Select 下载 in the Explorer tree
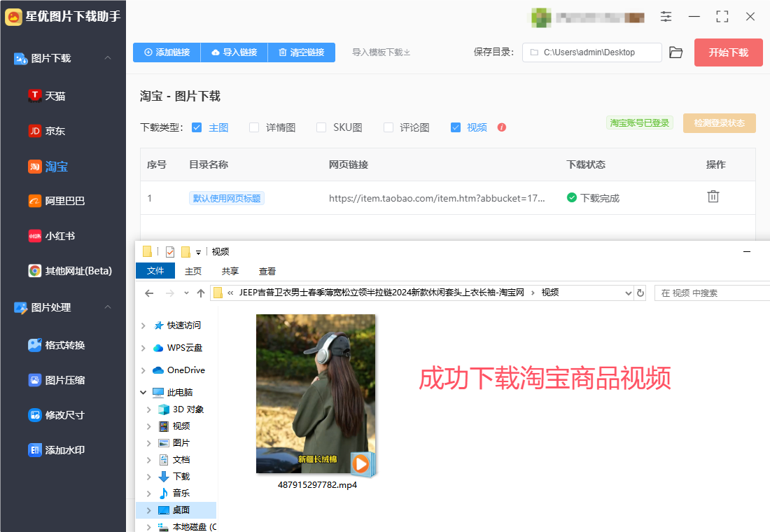770x532 pixels. coord(181,477)
